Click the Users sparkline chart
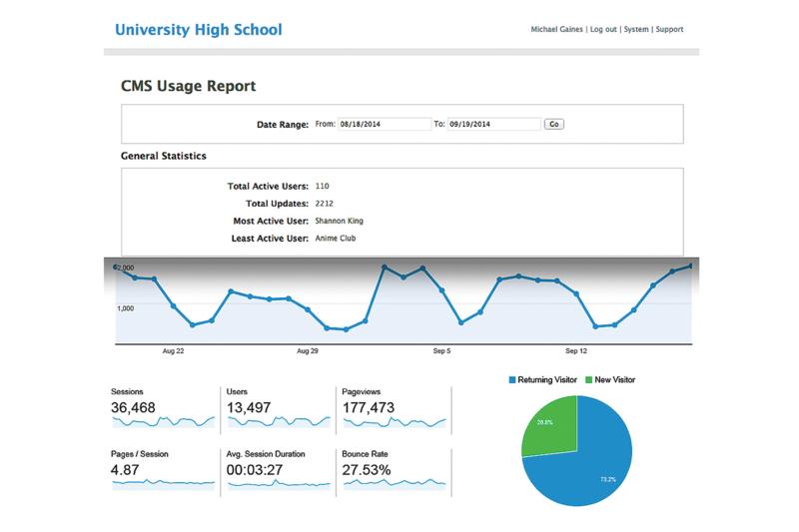 click(x=279, y=422)
